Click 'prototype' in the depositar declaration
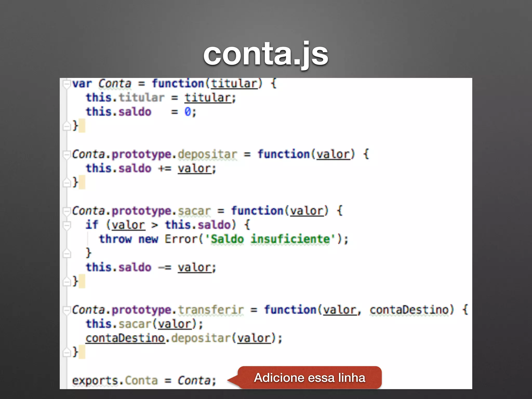The height and width of the screenshot is (399, 532). pyautogui.click(x=142, y=155)
